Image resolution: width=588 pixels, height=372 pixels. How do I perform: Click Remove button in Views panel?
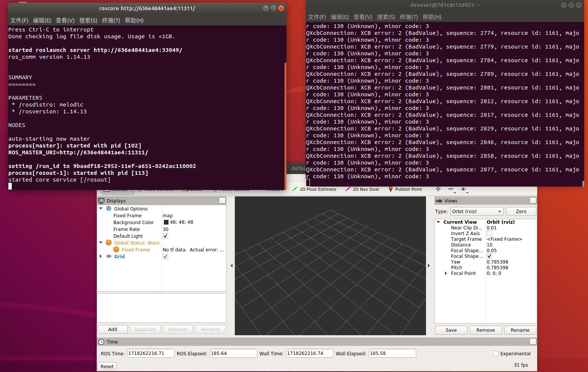click(486, 330)
